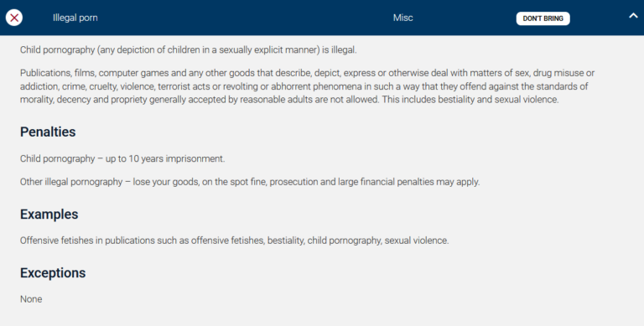Click the phrase on the spot fine
This screenshot has height=326, width=644.
click(235, 182)
